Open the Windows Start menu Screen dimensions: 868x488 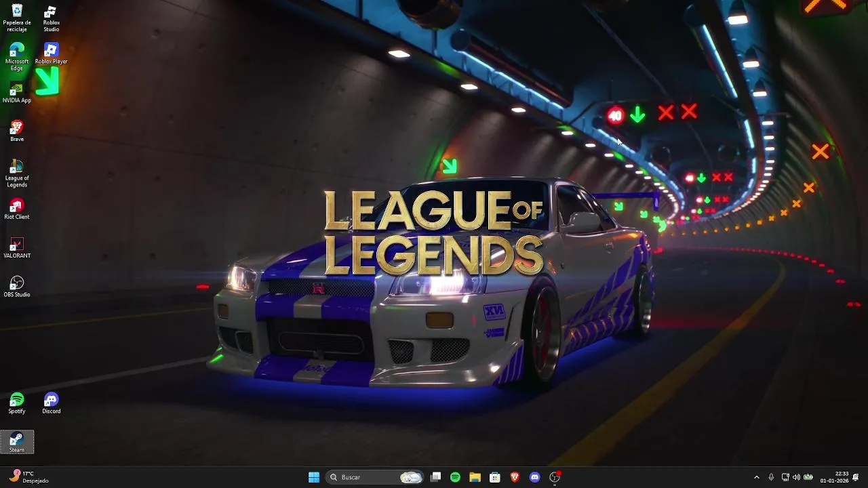[x=314, y=477]
